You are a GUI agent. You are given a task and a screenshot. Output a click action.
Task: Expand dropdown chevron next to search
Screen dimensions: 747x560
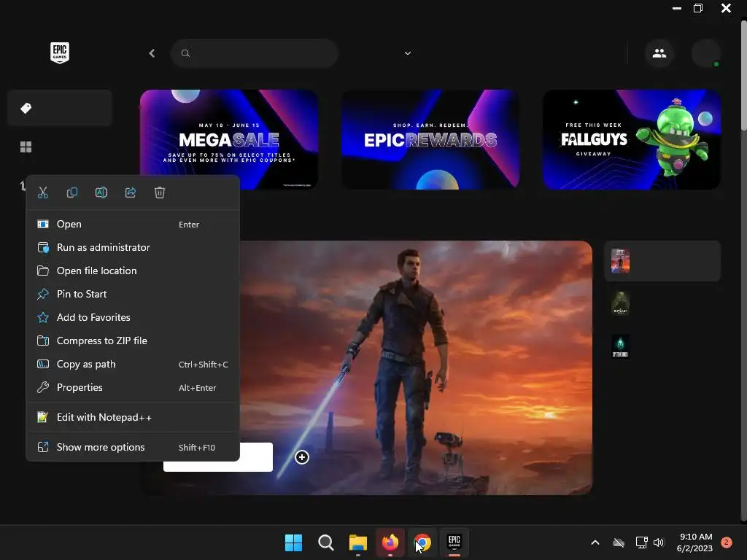(408, 53)
